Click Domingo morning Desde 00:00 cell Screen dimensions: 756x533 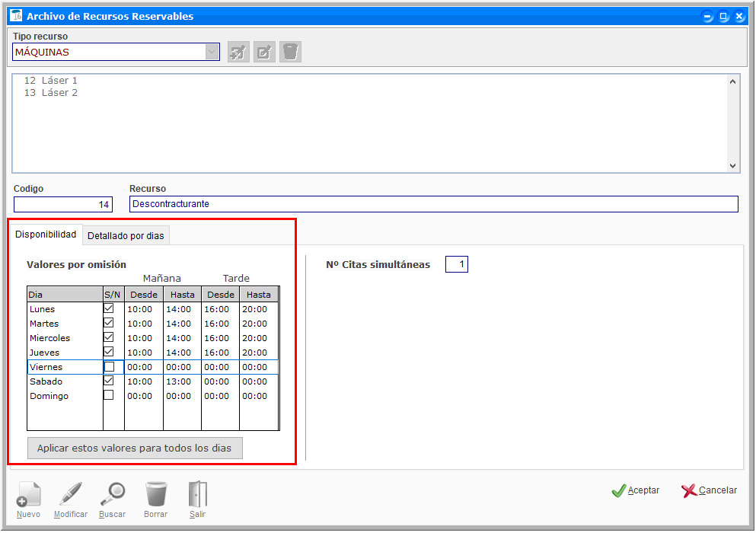point(144,396)
